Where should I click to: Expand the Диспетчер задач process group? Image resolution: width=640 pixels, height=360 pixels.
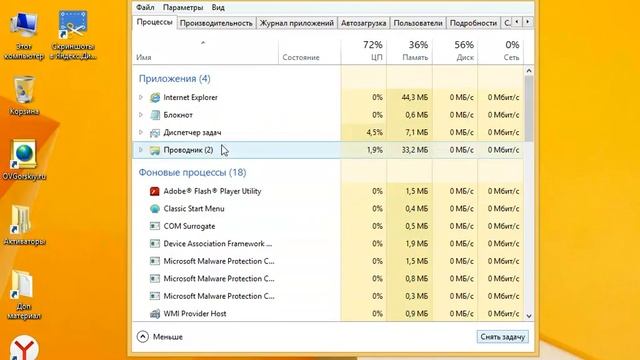(x=141, y=133)
